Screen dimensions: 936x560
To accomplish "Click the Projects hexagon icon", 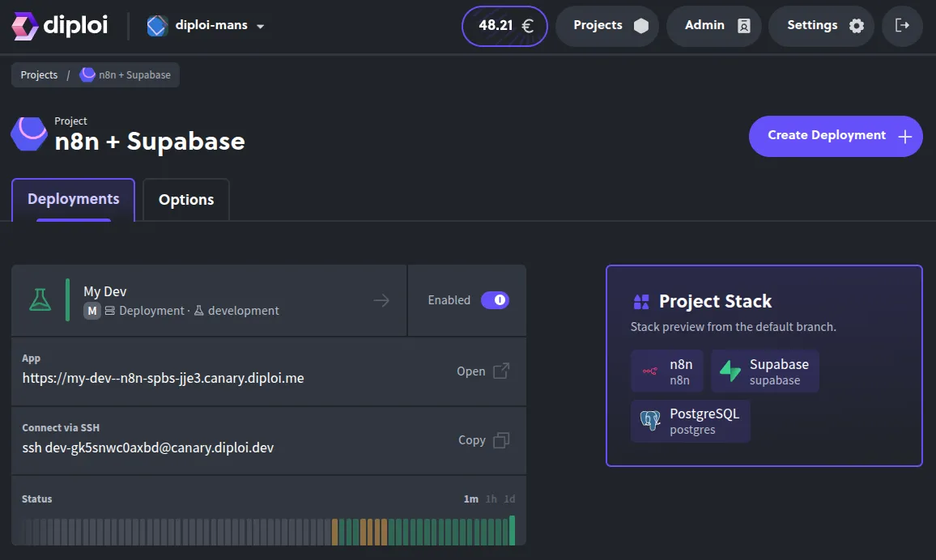I will (x=642, y=25).
